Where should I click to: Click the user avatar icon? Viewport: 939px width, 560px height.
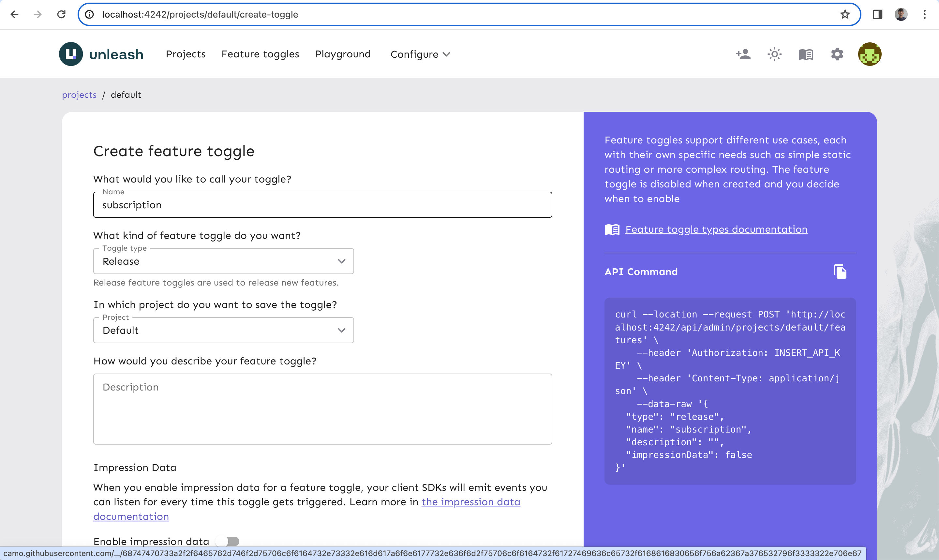pyautogui.click(x=869, y=54)
